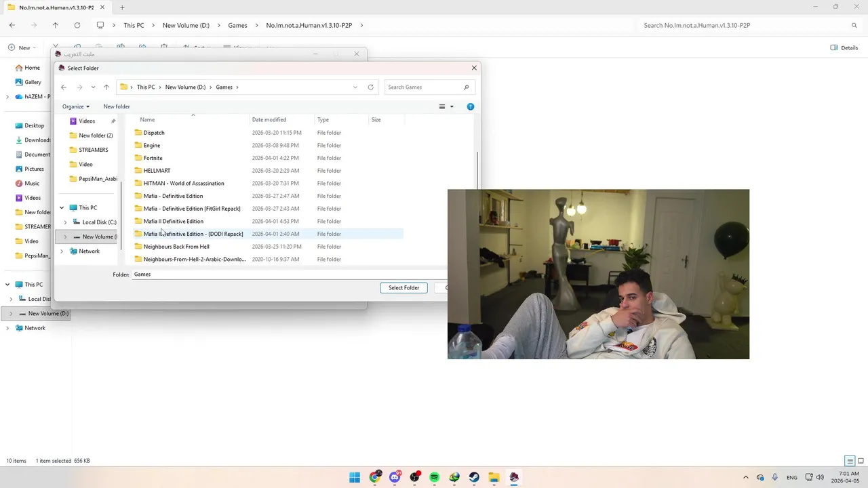
Task: Click the dialog file list vertical scrollbar
Action: pos(477,169)
